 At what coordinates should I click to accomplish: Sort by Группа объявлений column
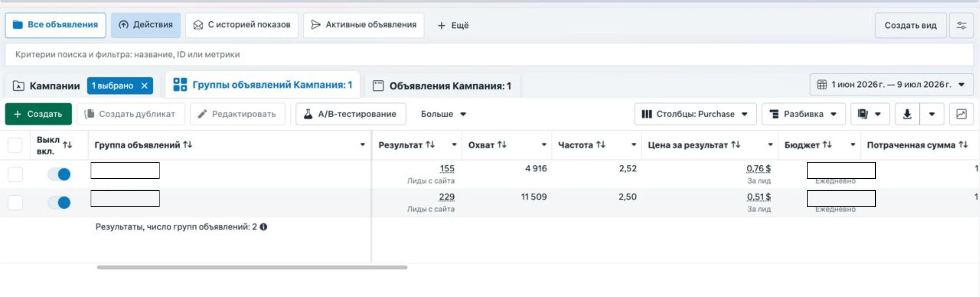188,145
